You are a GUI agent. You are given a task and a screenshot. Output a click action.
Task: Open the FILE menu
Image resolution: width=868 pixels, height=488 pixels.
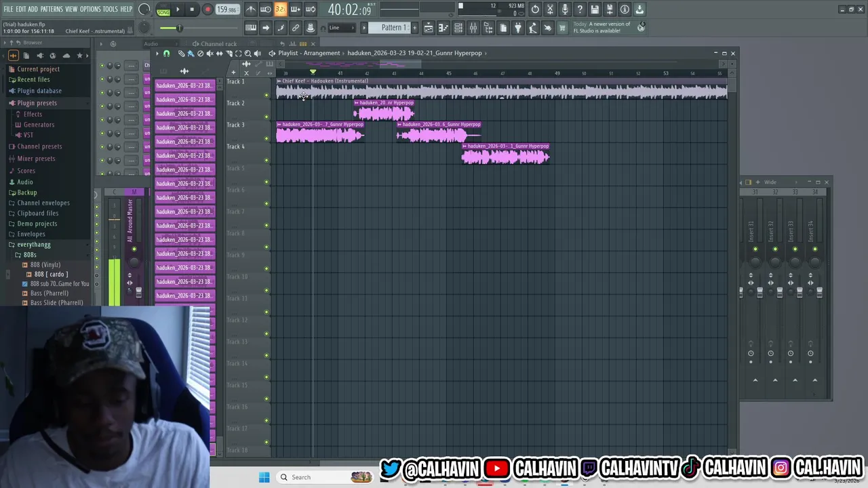point(8,9)
